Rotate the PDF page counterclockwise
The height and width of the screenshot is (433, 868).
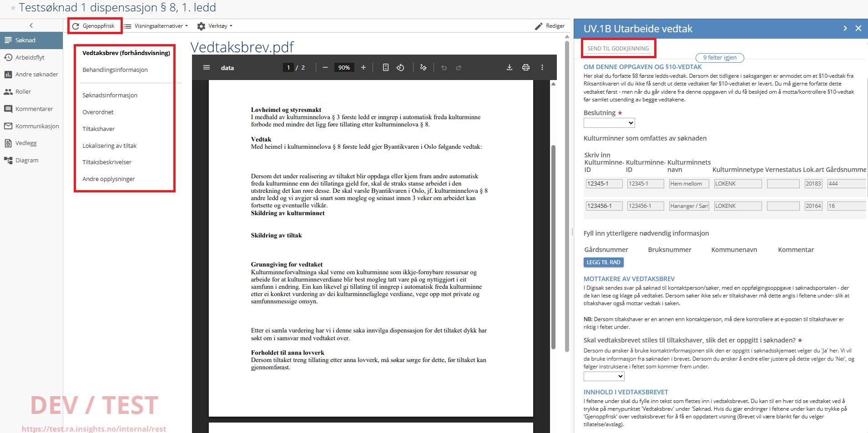click(x=400, y=67)
